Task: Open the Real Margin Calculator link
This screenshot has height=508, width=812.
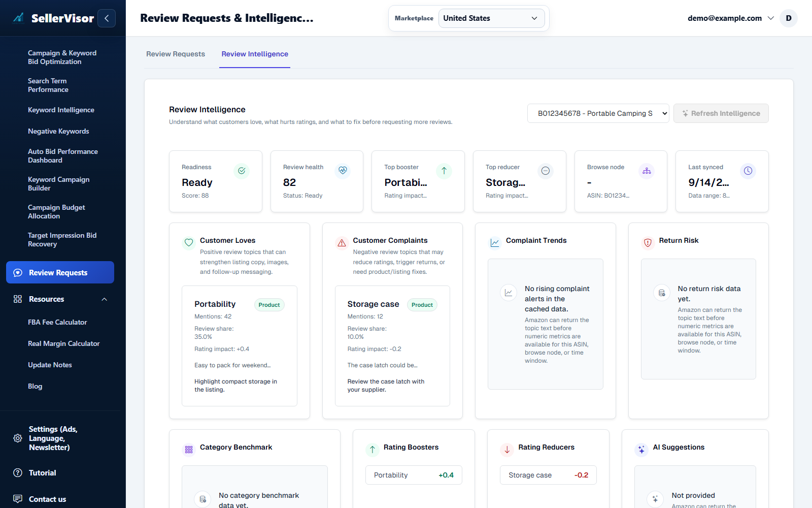Action: tap(64, 343)
